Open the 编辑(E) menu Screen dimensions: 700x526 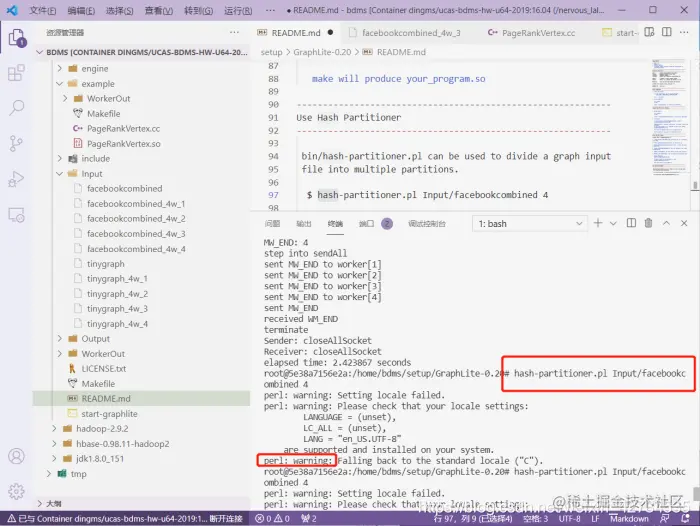point(81,10)
